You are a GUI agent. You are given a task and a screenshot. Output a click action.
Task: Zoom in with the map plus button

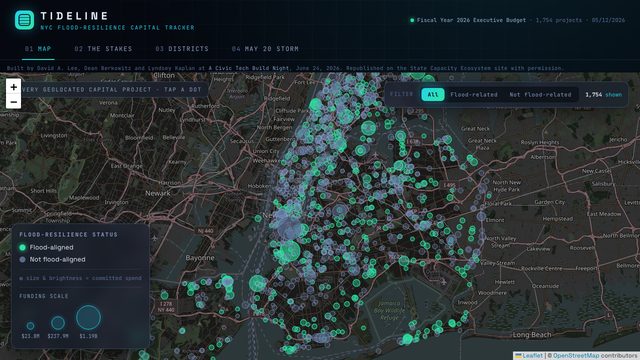(x=13, y=87)
